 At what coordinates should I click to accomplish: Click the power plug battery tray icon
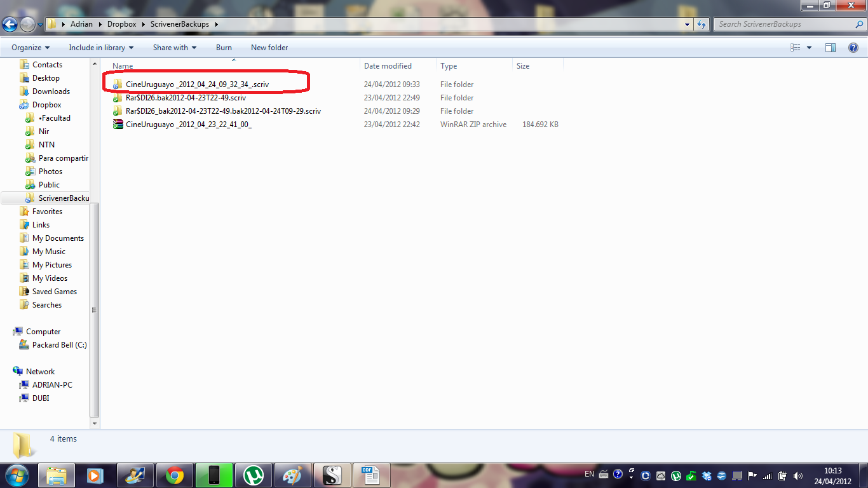(782, 475)
